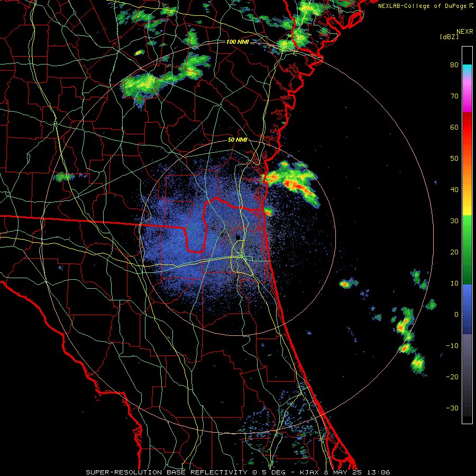
Task: Click the 50 NMI range ring label
Action: pyautogui.click(x=237, y=140)
